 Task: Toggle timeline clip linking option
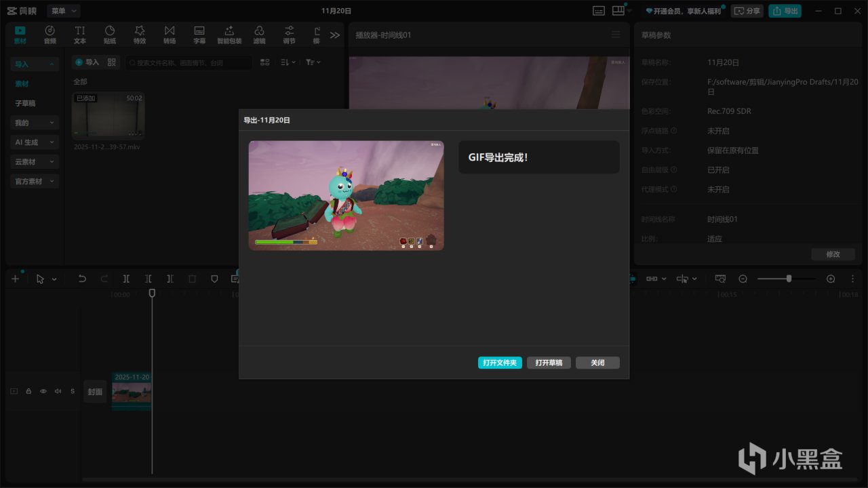652,279
